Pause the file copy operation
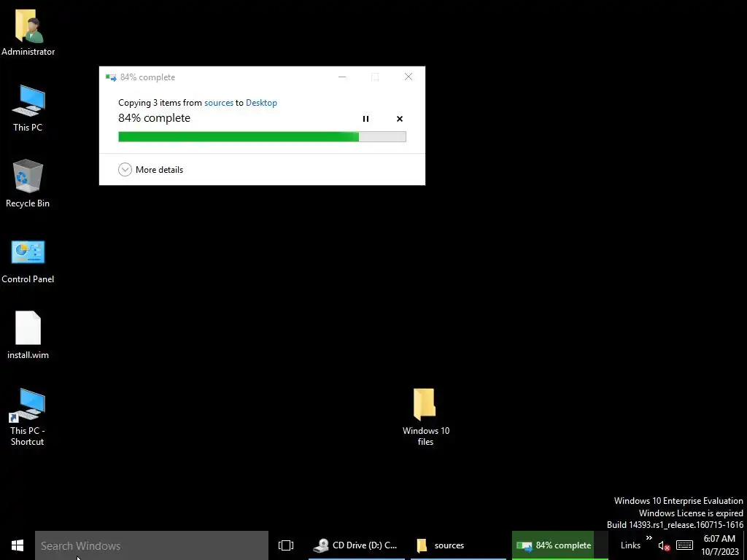Viewport: 747px width, 560px height. 366,119
